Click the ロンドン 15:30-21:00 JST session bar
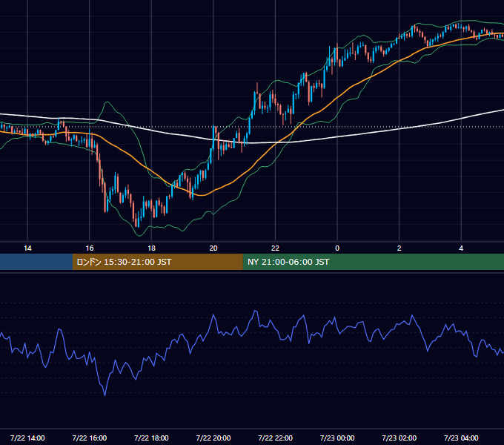This screenshot has width=504, height=445. [x=157, y=262]
